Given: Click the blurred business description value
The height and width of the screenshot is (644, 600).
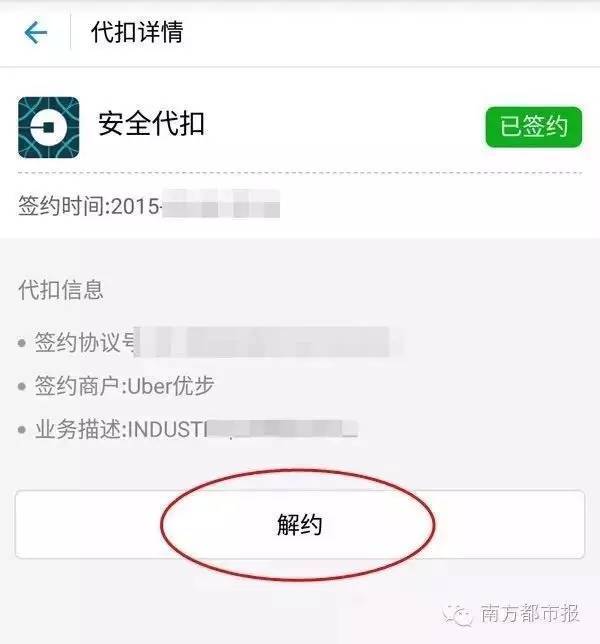Looking at the screenshot, I should [x=283, y=429].
